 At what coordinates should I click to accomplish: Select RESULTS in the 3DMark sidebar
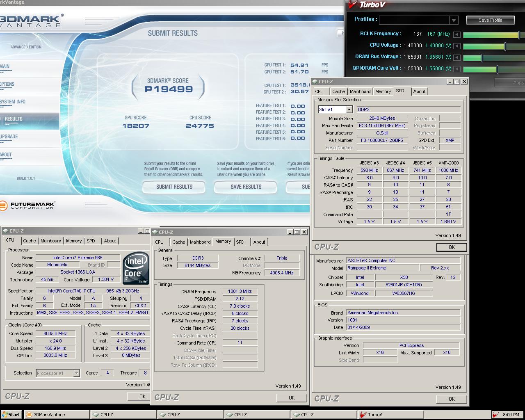click(x=14, y=119)
